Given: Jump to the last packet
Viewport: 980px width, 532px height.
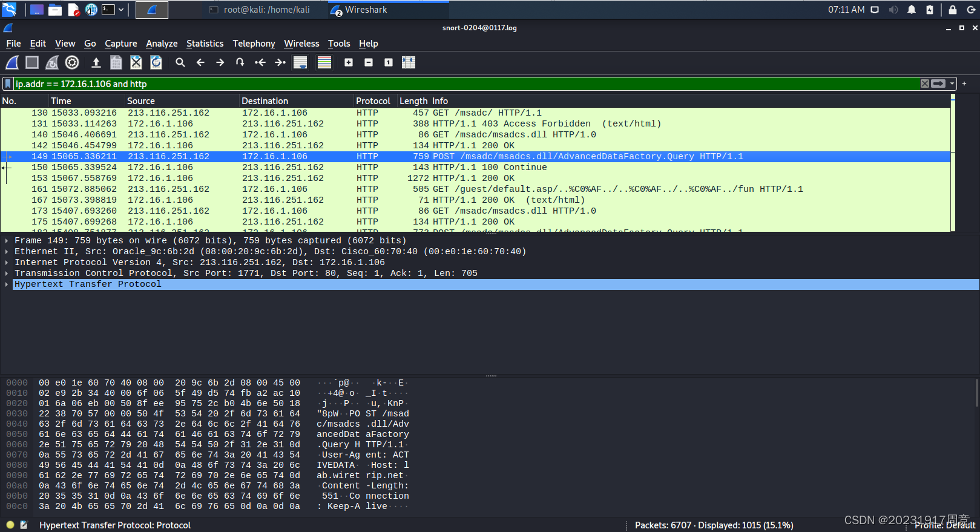Looking at the screenshot, I should (280, 62).
